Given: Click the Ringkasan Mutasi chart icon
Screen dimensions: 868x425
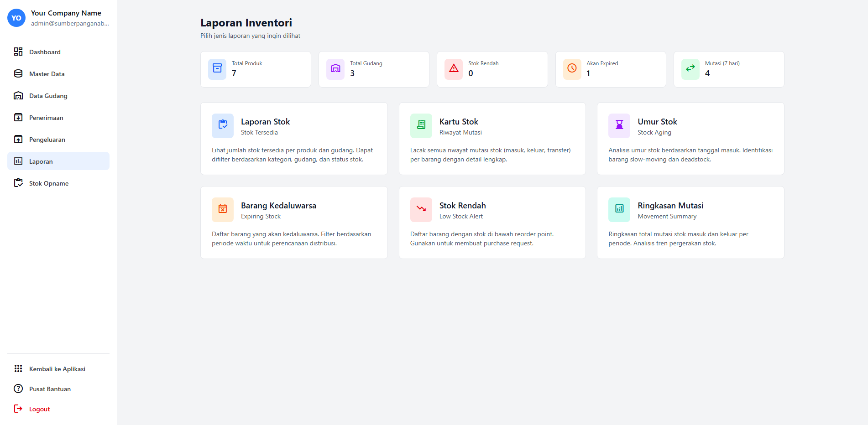Looking at the screenshot, I should pyautogui.click(x=619, y=209).
